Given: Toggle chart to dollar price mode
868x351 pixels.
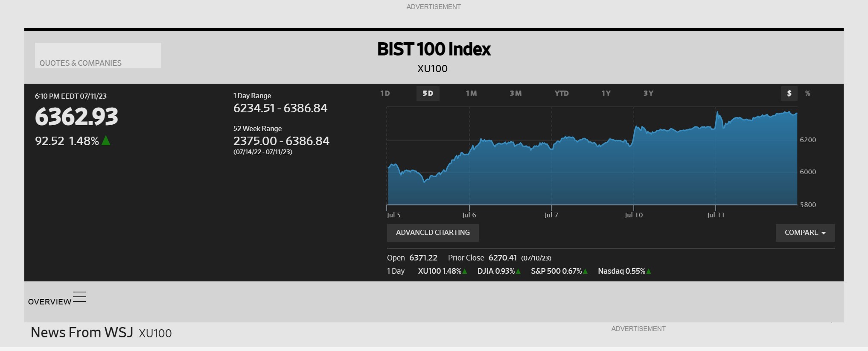Looking at the screenshot, I should 789,93.
